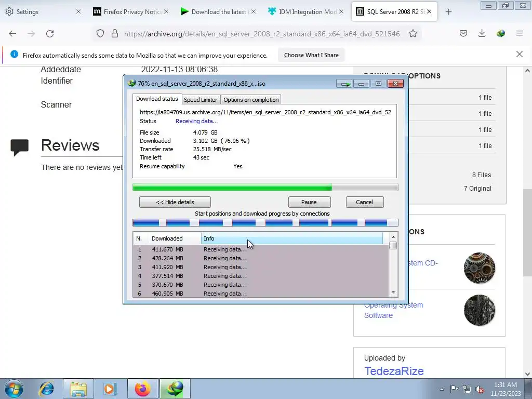The image size is (532, 399).
Task: Click the Show desktop button on taskbar
Action: point(528,389)
